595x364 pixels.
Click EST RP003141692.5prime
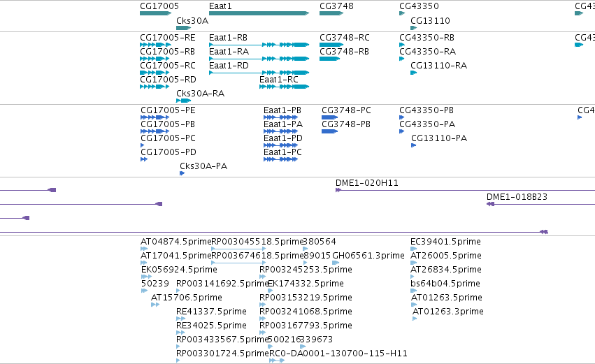pyautogui.click(x=222, y=284)
